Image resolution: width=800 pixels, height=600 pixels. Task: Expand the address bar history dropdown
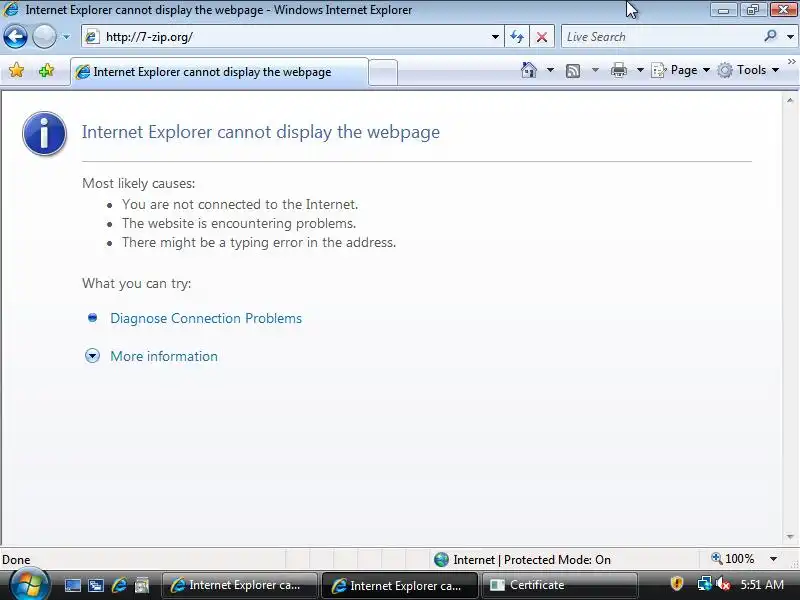pyautogui.click(x=495, y=37)
